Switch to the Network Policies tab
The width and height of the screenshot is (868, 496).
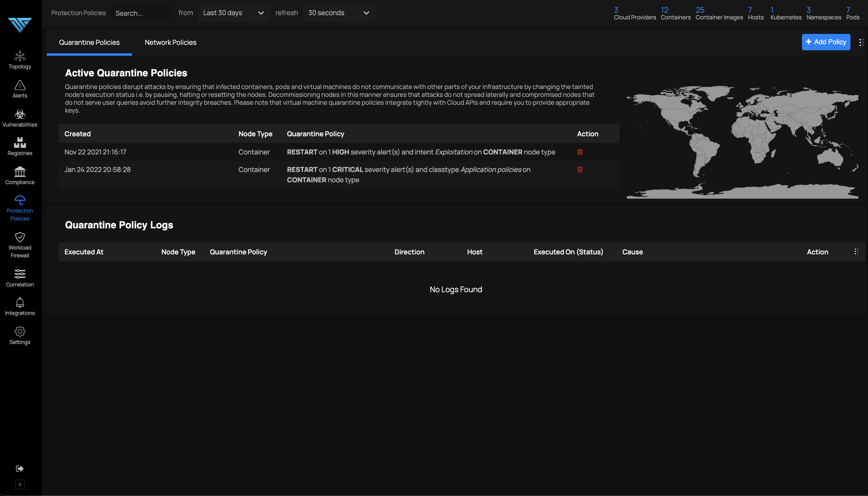pyautogui.click(x=170, y=42)
